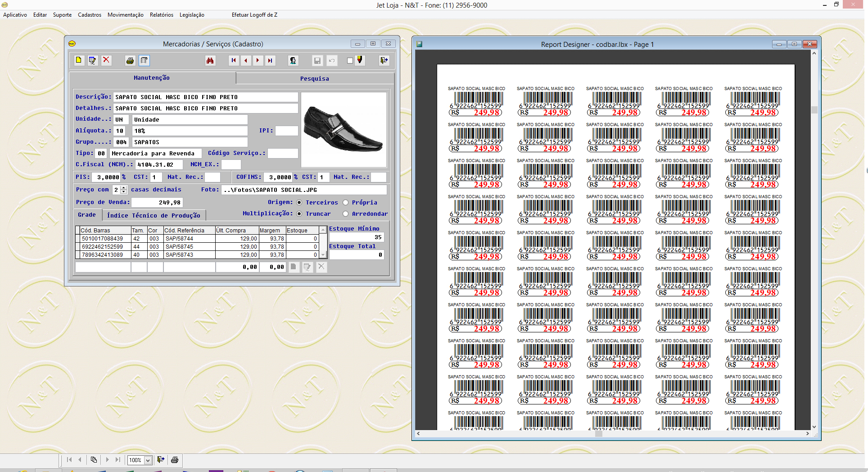Screen dimensions: 868x472
Task: Click the Descrição input field
Action: pos(206,97)
